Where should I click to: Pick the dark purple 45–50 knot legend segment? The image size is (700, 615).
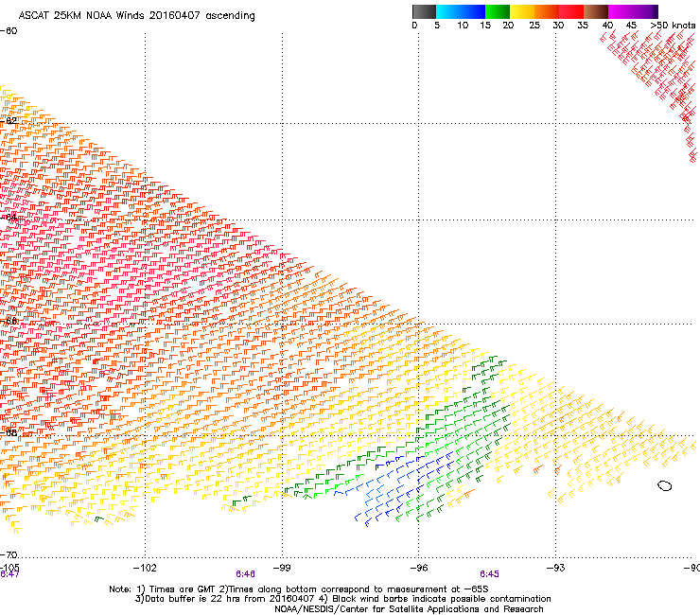coord(645,11)
